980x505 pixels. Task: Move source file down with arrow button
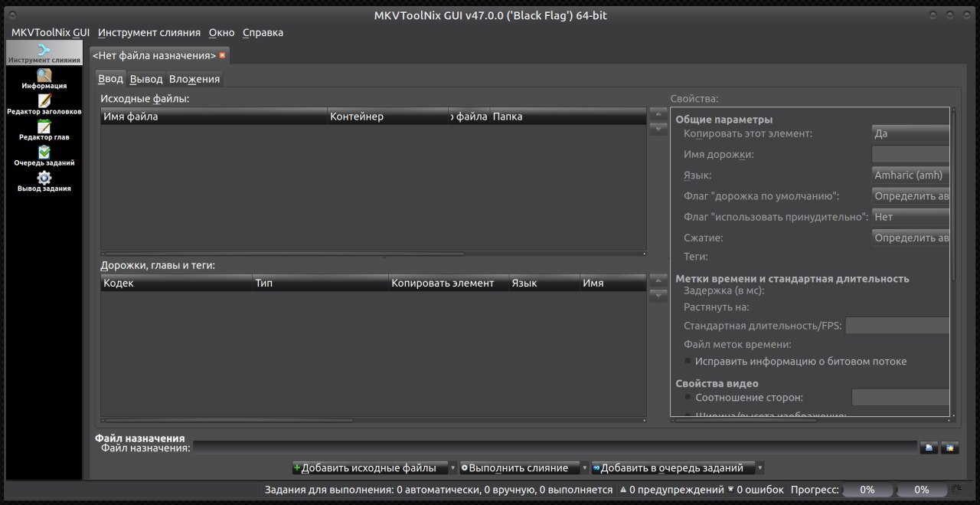(x=658, y=129)
